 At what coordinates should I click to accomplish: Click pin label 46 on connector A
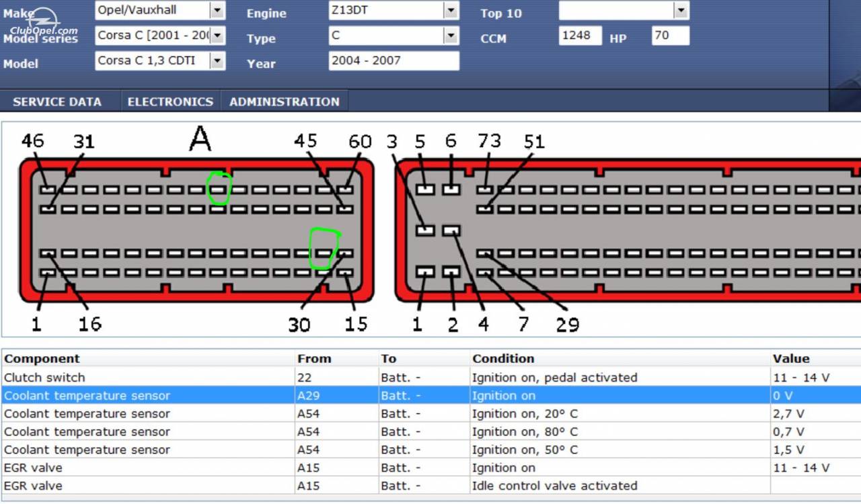(32, 140)
